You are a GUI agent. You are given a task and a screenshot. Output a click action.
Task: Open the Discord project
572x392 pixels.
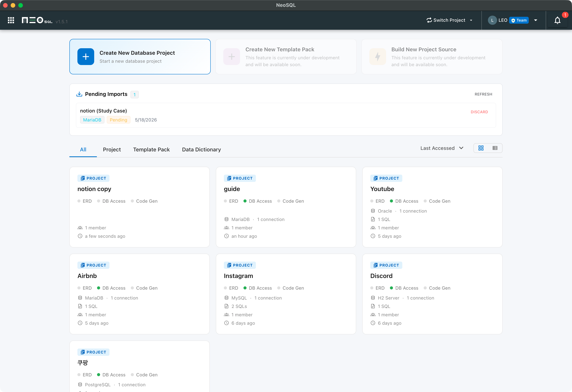pyautogui.click(x=432, y=294)
